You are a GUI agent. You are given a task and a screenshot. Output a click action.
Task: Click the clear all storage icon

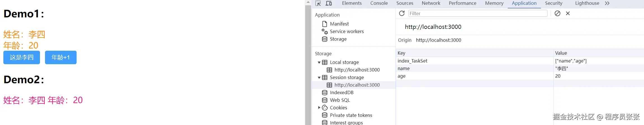point(557,13)
